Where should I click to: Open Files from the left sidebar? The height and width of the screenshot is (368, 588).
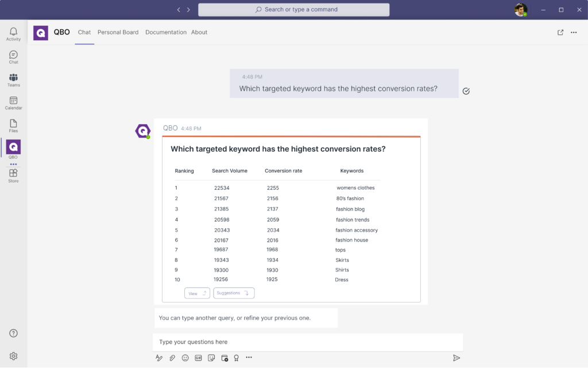pos(13,125)
